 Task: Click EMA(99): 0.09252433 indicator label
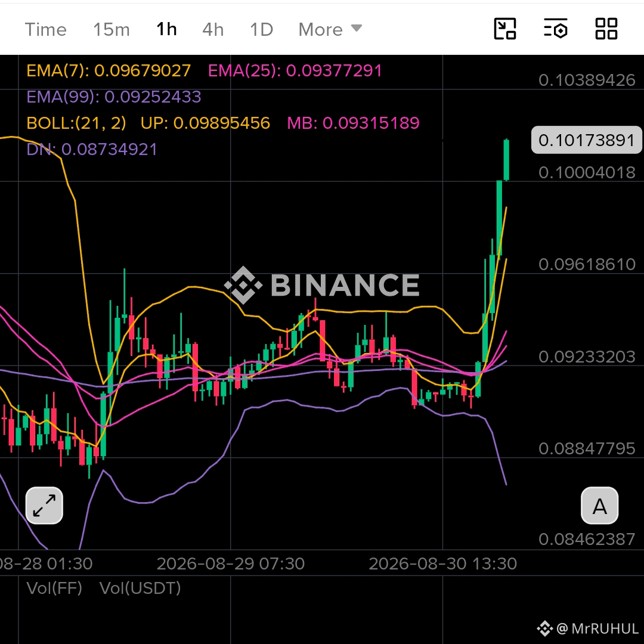pos(114,97)
